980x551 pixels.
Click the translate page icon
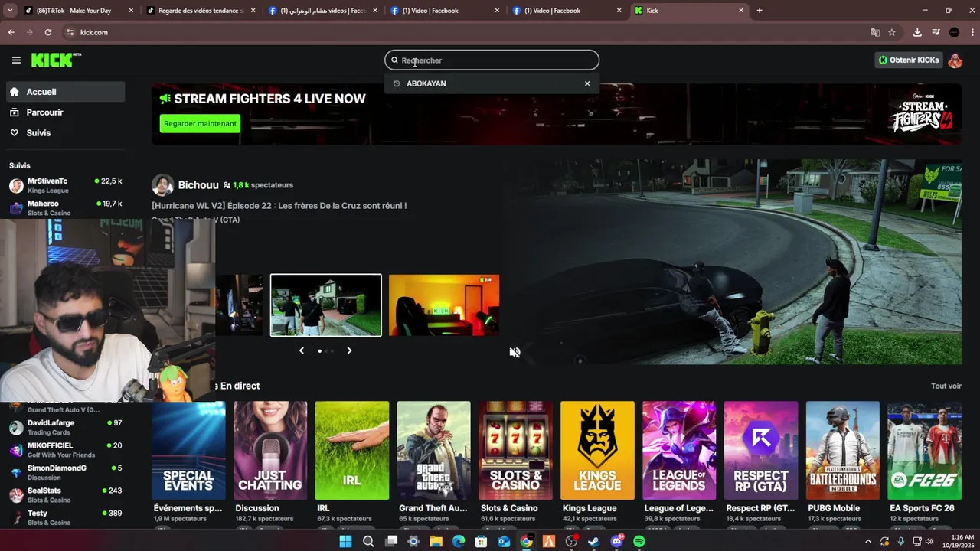tap(875, 32)
